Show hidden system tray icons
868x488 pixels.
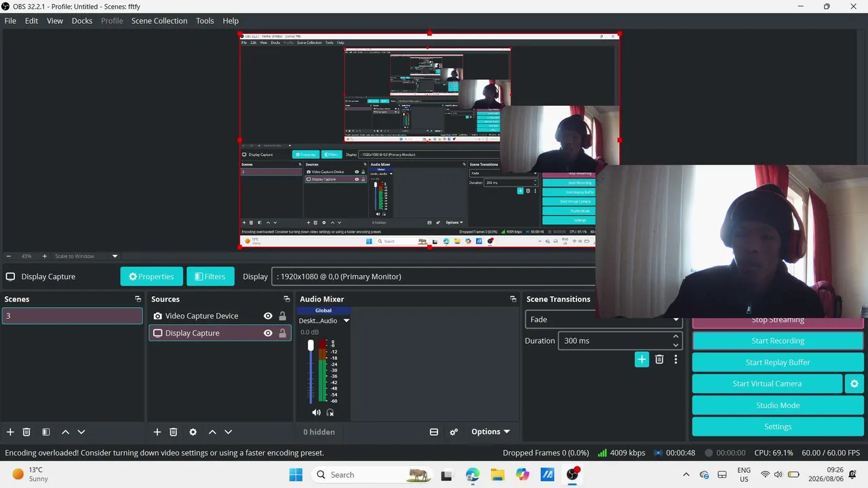(686, 474)
